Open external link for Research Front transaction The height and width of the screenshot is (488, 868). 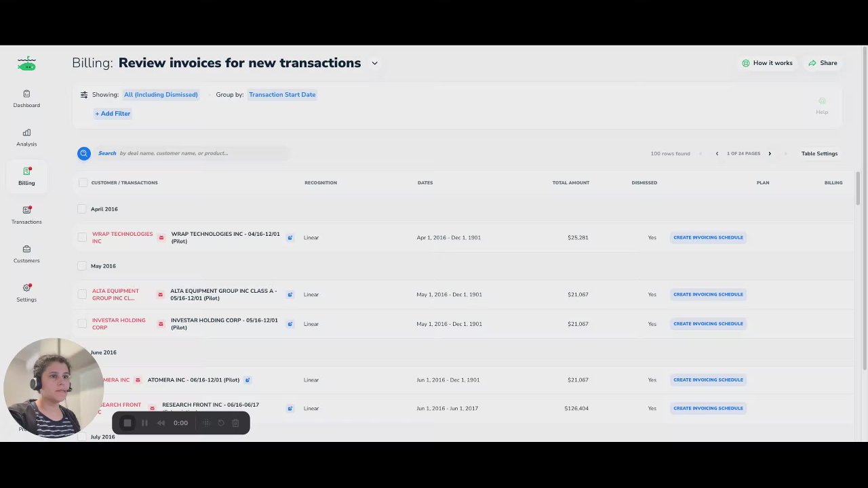[x=290, y=409]
